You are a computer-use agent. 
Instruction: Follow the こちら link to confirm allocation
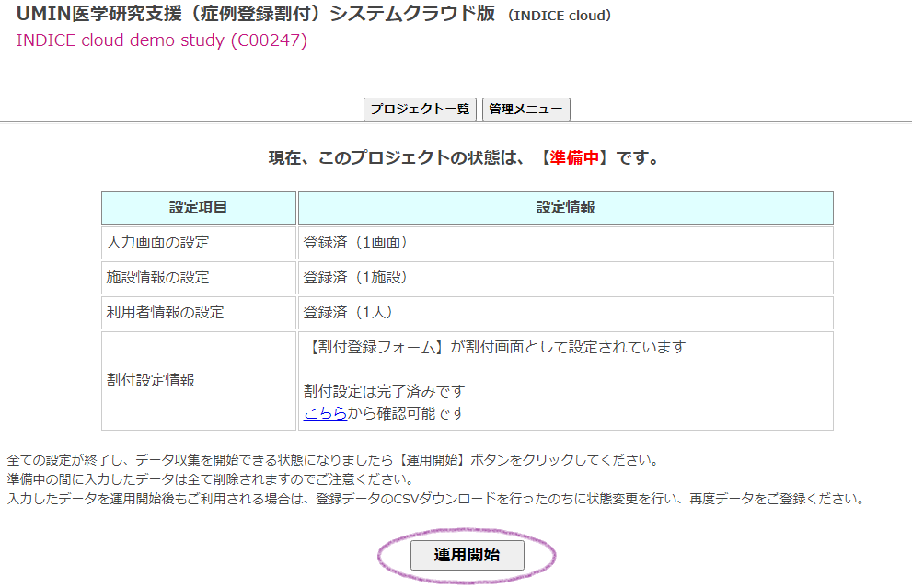[x=325, y=413]
